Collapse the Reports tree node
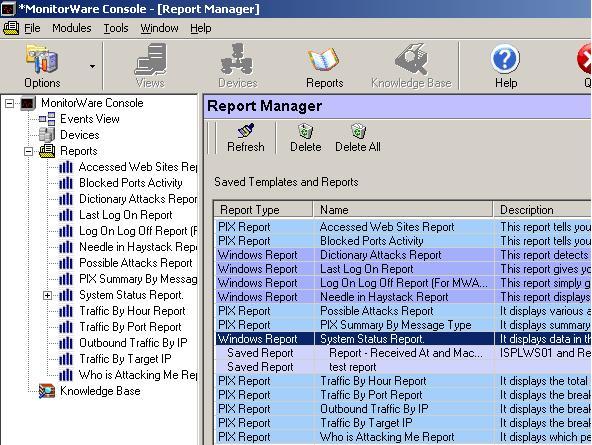This screenshot has height=445, width=592. [29, 151]
